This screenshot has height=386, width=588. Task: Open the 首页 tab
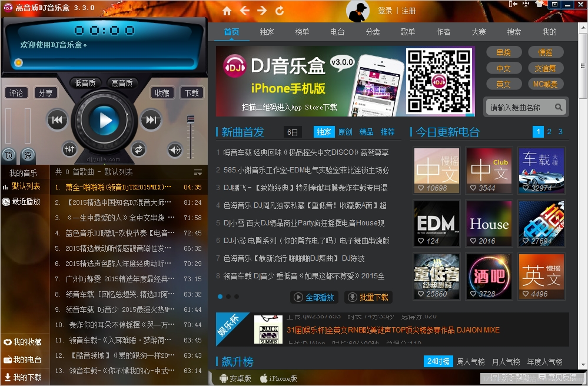coord(232,32)
